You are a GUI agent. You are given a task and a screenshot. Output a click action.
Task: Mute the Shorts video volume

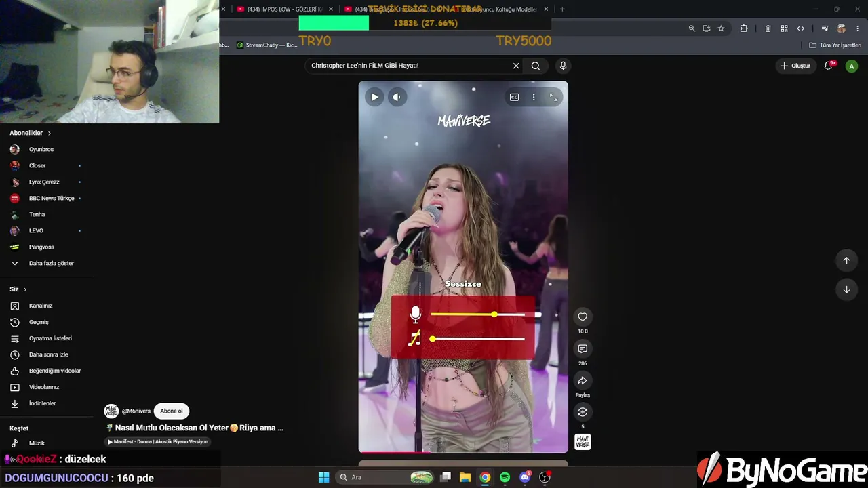coord(397,97)
